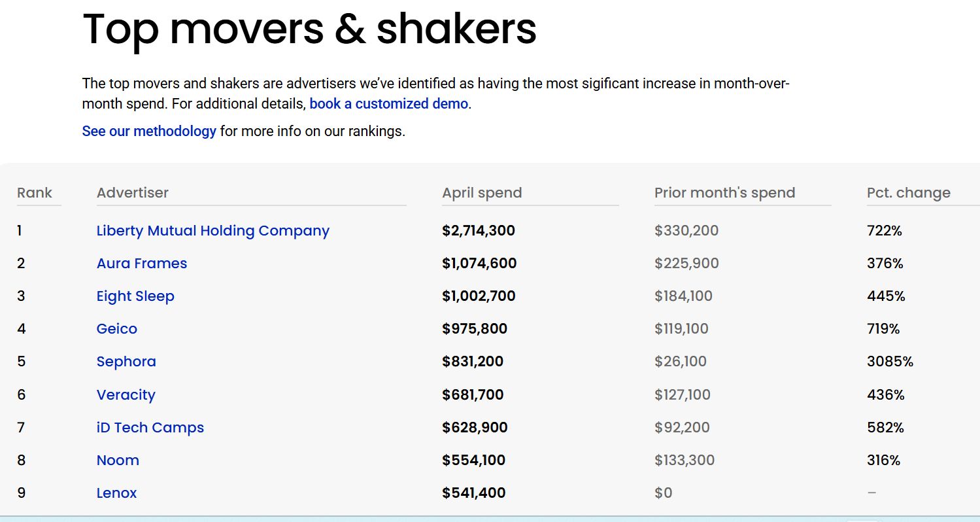Click the Lenox advertiser link
This screenshot has height=522, width=980.
point(116,493)
